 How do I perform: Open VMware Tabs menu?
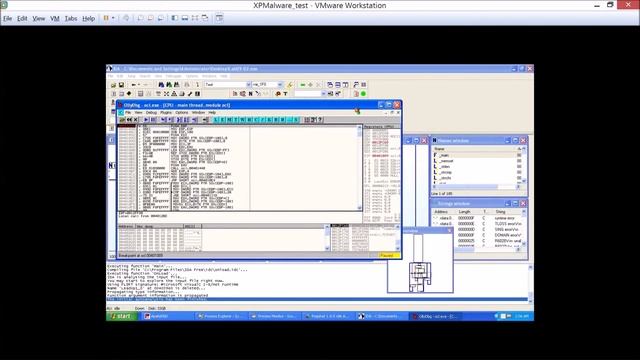71,18
